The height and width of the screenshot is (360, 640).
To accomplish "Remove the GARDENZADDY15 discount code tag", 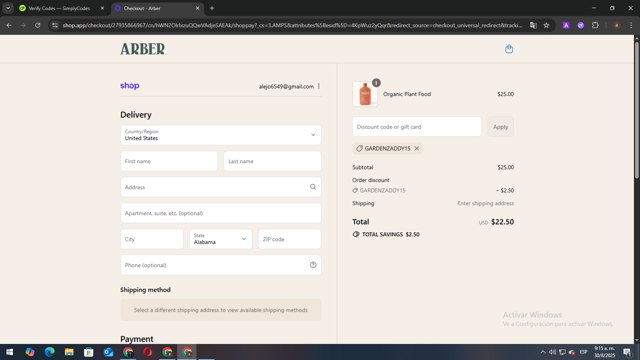I will (417, 149).
